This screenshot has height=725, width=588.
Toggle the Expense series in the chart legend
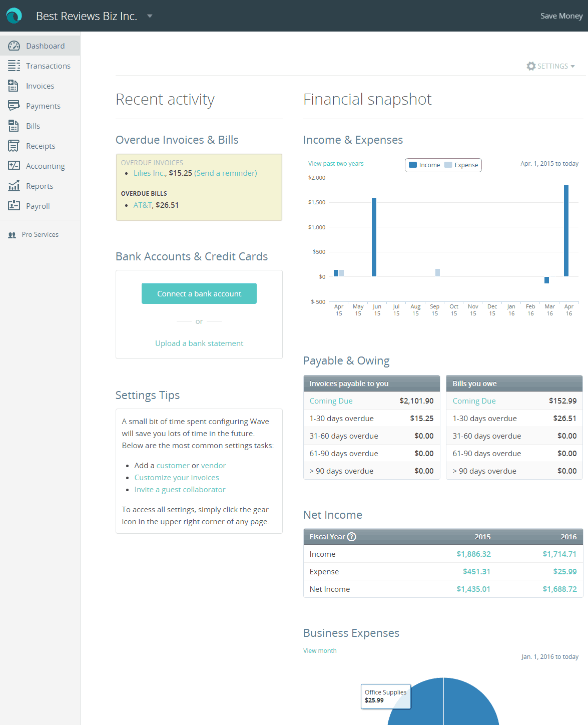pyautogui.click(x=462, y=165)
